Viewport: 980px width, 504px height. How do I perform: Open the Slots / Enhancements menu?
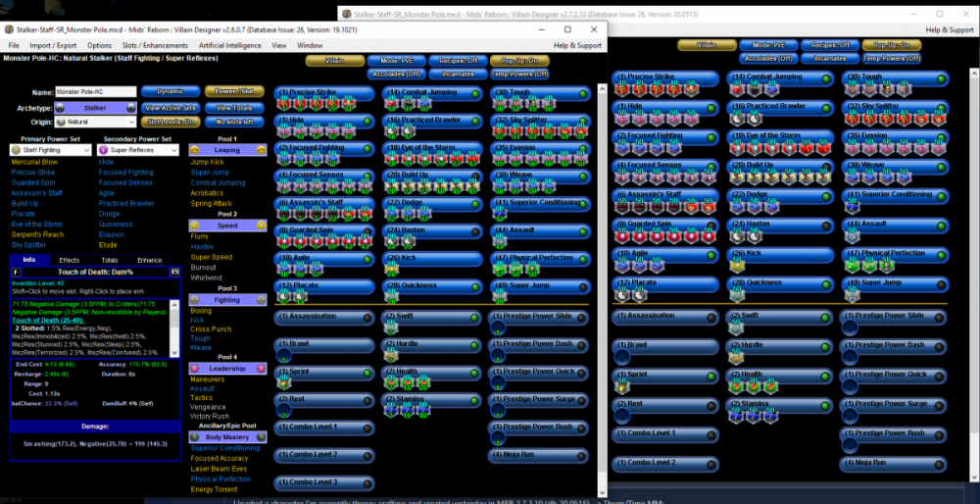pos(156,45)
